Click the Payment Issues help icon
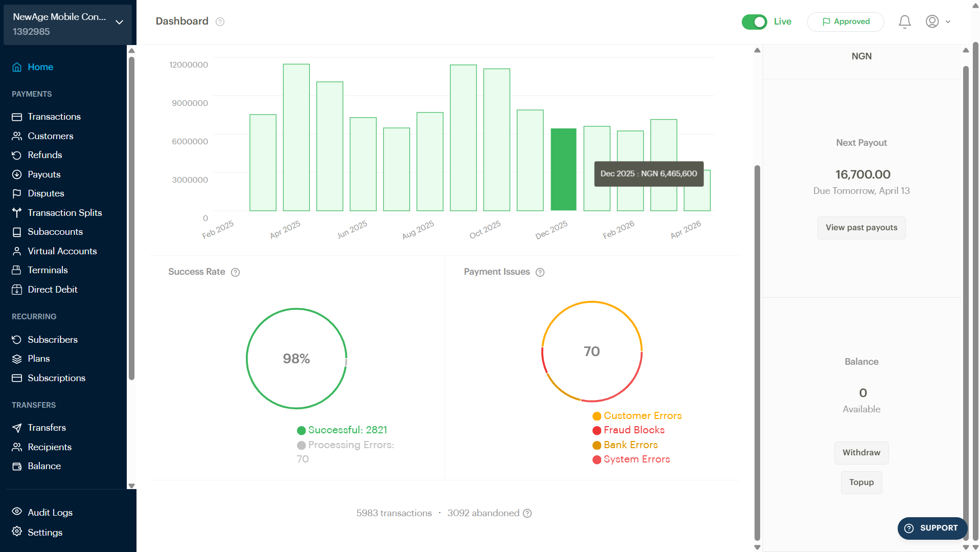The height and width of the screenshot is (552, 980). tap(540, 272)
